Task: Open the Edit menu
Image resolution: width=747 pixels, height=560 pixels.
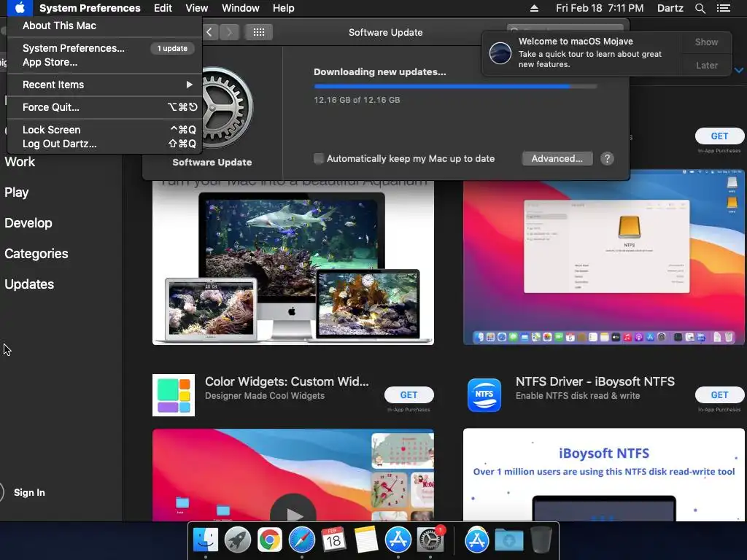Action: click(163, 8)
